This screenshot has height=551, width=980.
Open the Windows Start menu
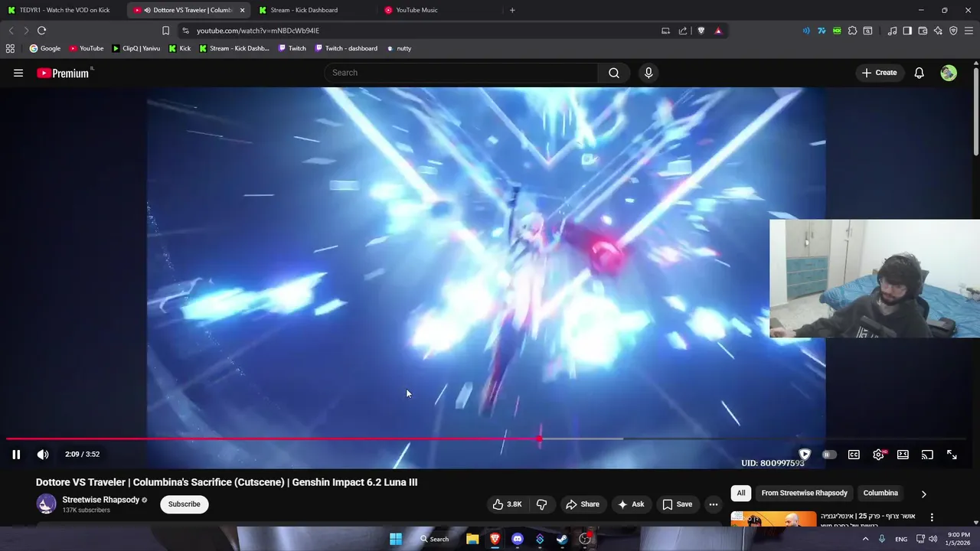(x=396, y=539)
